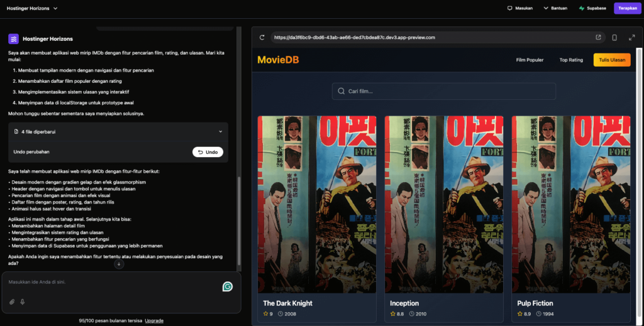The width and height of the screenshot is (644, 326).
Task: Open preview in new tab icon
Action: pos(599,37)
